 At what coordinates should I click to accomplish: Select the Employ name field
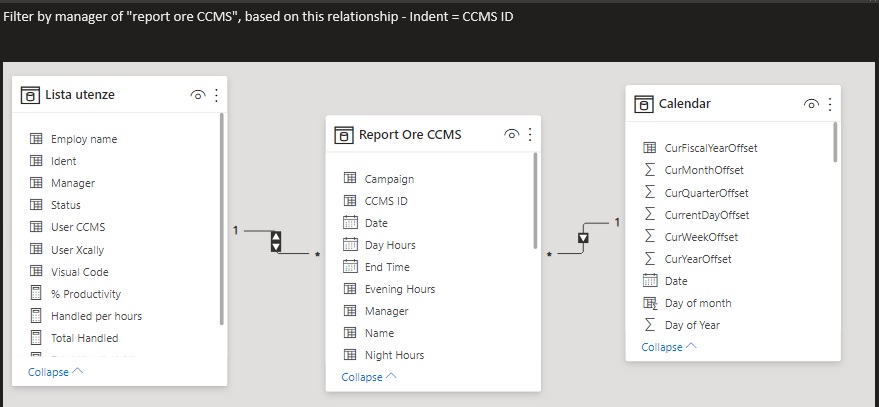point(84,139)
